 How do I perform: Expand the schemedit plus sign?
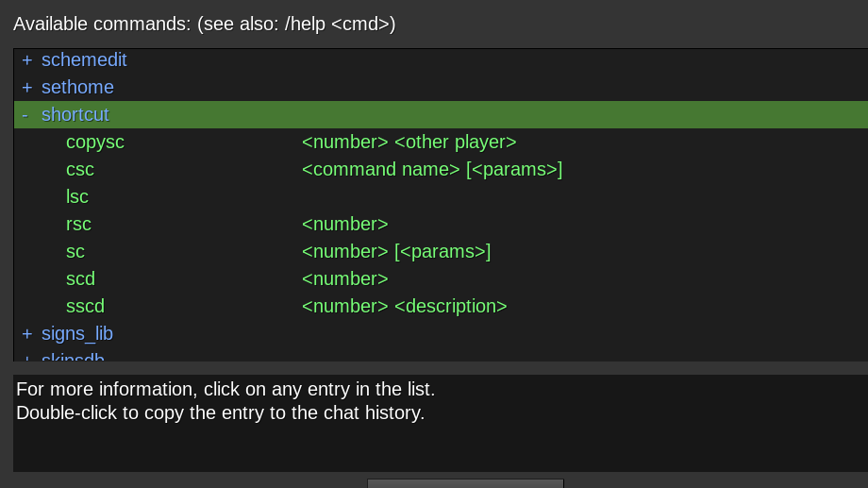tap(27, 60)
